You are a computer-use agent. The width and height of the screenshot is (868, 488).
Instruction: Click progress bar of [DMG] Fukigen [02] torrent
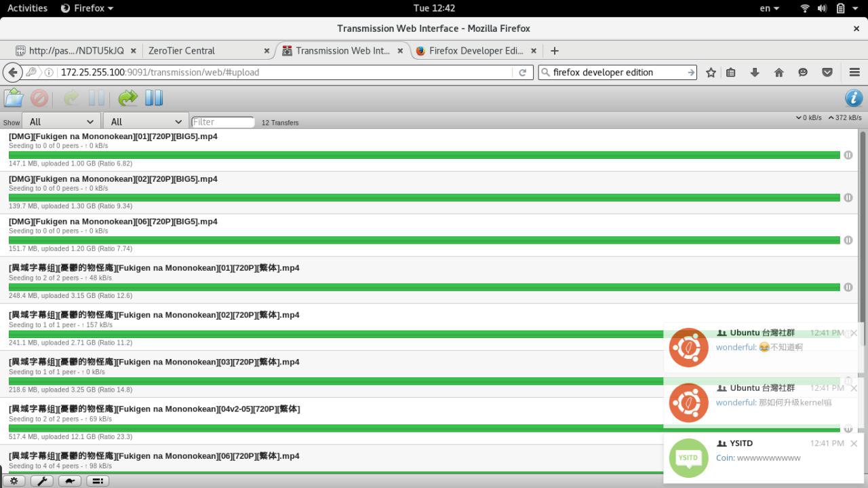coord(424,198)
